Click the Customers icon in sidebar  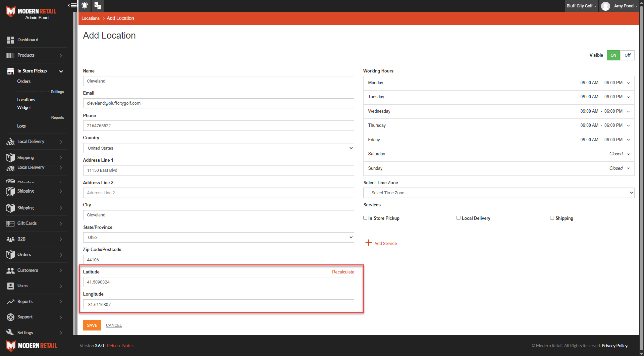(x=10, y=270)
